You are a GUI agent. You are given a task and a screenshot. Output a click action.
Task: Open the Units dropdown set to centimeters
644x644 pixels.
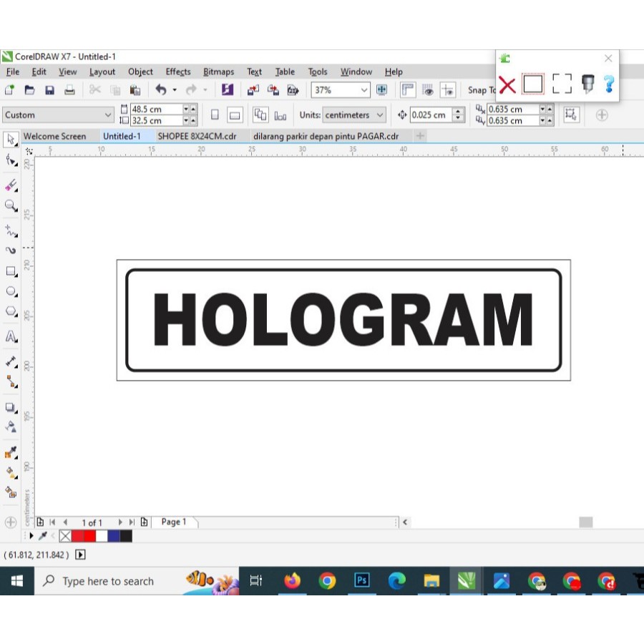(x=354, y=114)
